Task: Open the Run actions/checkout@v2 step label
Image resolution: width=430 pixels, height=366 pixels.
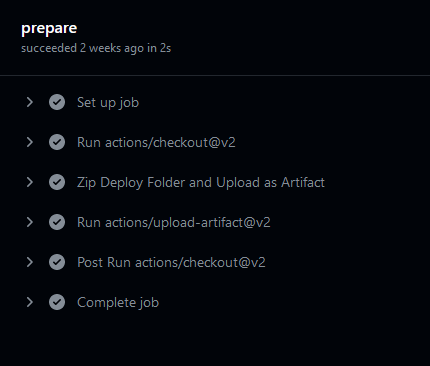Action: (156, 142)
